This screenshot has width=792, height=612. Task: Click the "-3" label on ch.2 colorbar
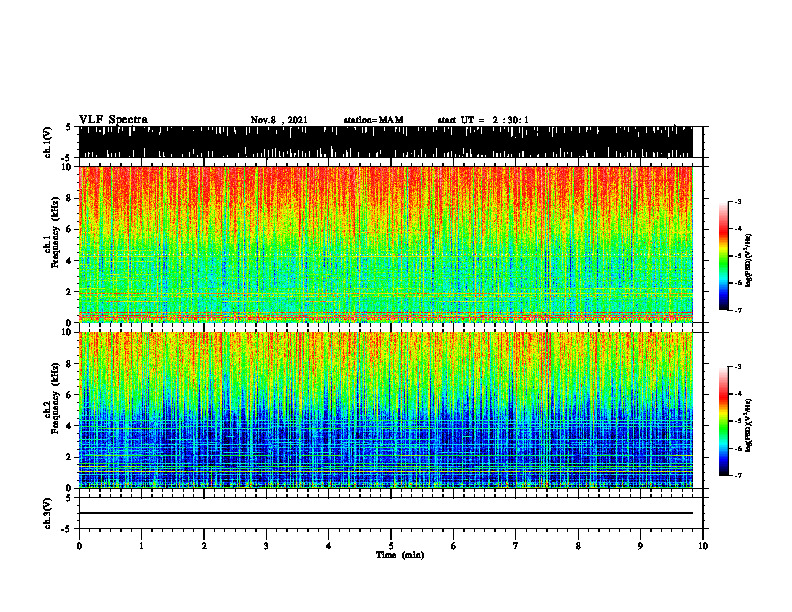point(738,367)
